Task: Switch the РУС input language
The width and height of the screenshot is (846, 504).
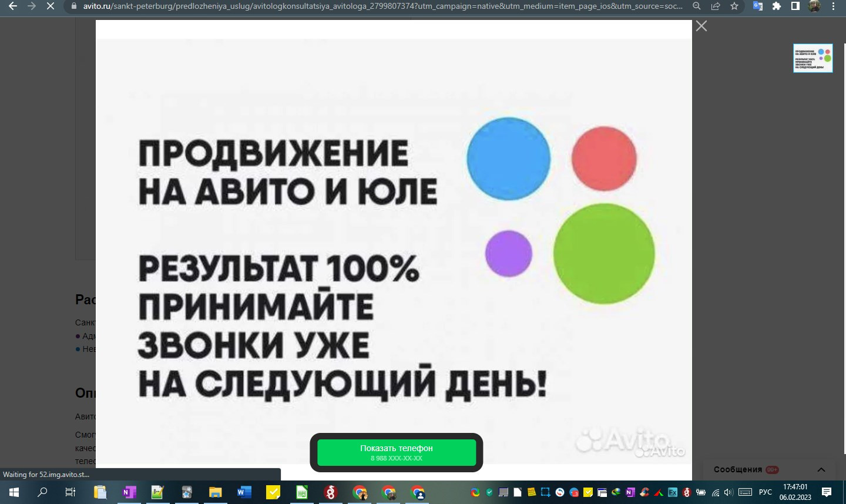Action: tap(766, 492)
